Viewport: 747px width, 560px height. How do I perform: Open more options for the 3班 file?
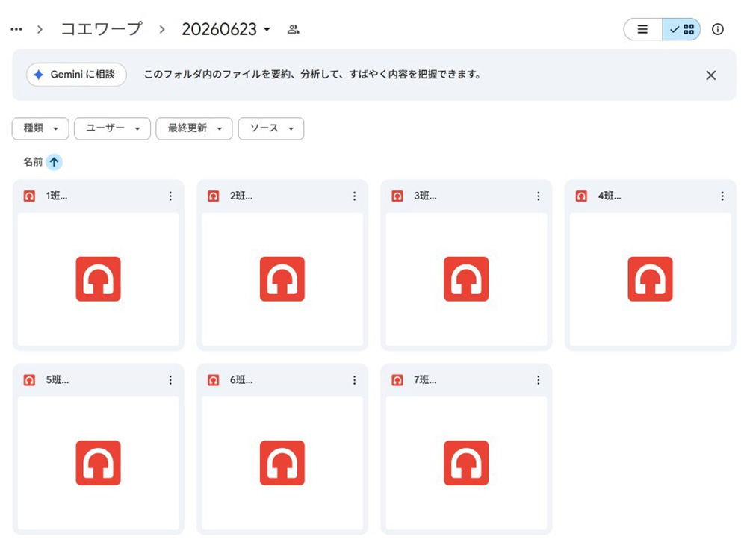click(x=539, y=196)
